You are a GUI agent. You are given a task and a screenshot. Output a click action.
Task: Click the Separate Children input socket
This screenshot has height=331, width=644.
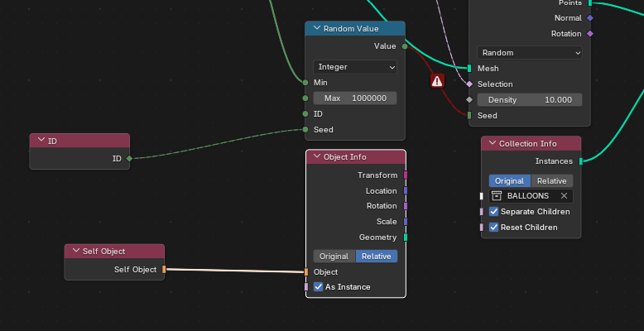coord(482,212)
